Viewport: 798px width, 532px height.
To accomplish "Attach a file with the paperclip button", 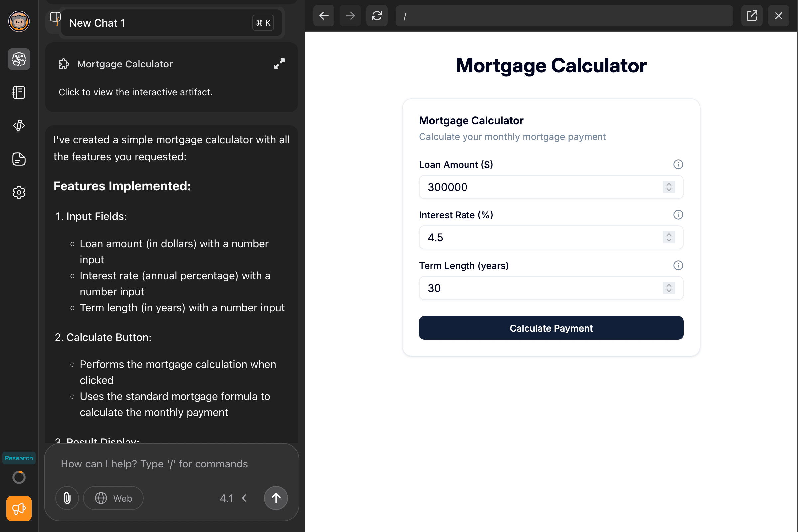I will 67,498.
